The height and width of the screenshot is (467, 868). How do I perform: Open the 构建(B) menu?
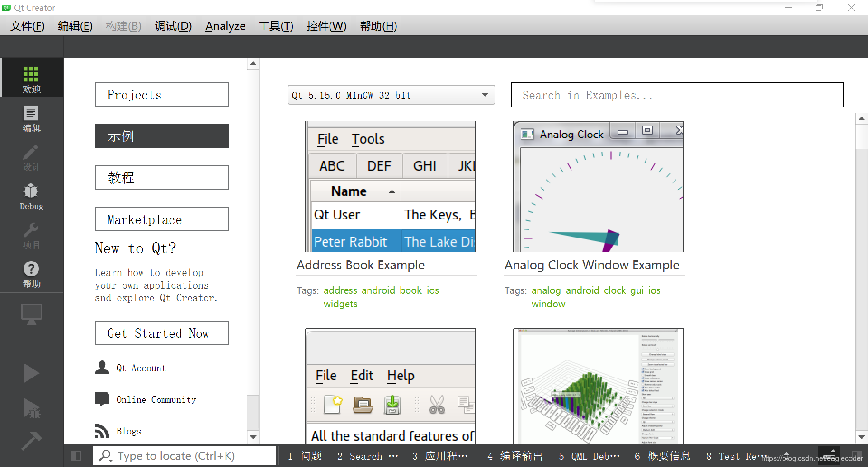123,26
